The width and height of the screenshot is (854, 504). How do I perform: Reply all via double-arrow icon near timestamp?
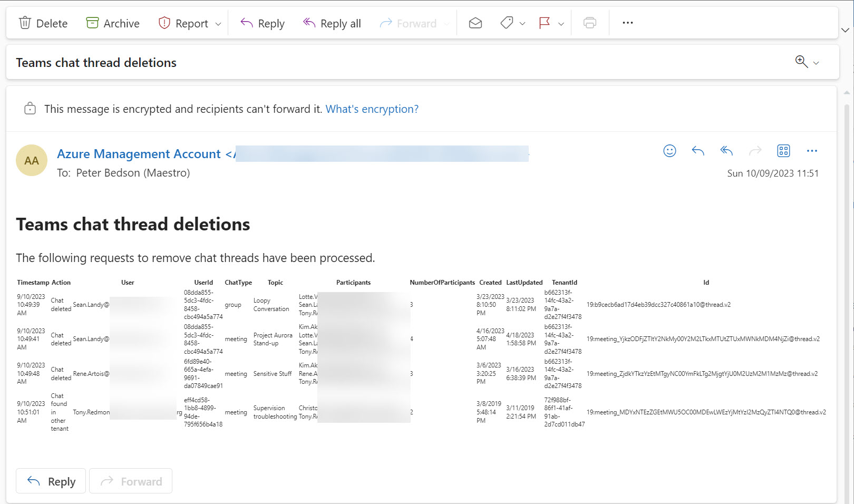pos(726,151)
